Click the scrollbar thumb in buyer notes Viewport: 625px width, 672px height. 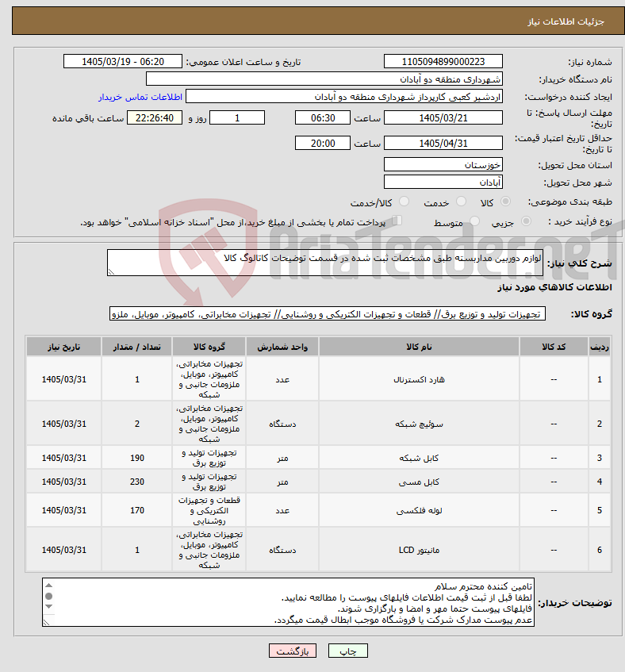point(49,596)
